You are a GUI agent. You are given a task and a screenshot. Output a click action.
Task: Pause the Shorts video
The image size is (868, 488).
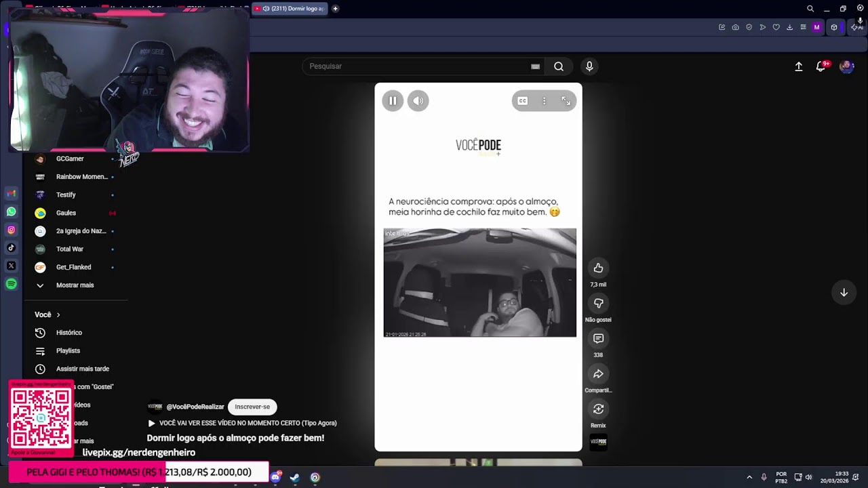coord(393,101)
